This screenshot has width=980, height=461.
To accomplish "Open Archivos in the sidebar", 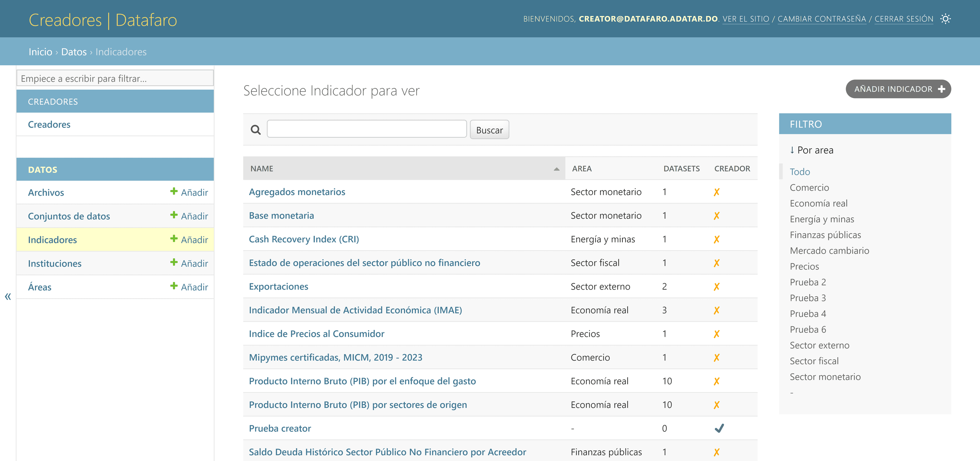I will [46, 192].
